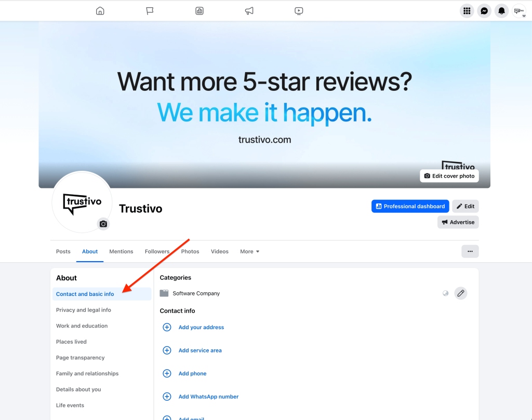Open Messenger chats
Image resolution: width=532 pixels, height=420 pixels.
point(484,11)
